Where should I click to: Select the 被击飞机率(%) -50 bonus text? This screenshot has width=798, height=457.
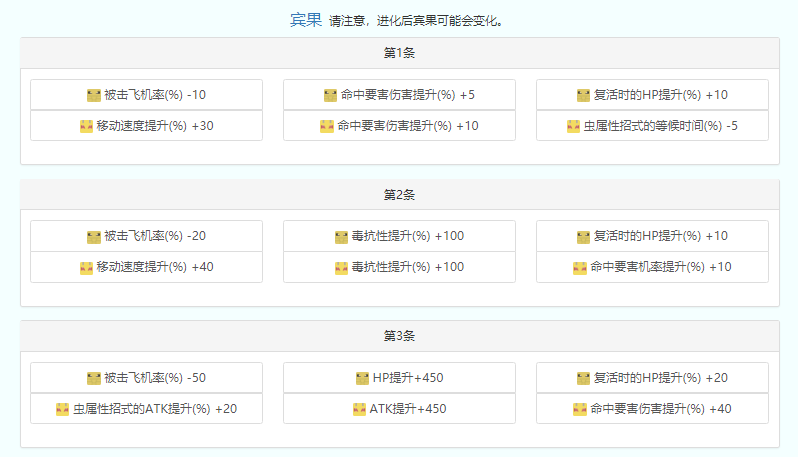(x=155, y=378)
